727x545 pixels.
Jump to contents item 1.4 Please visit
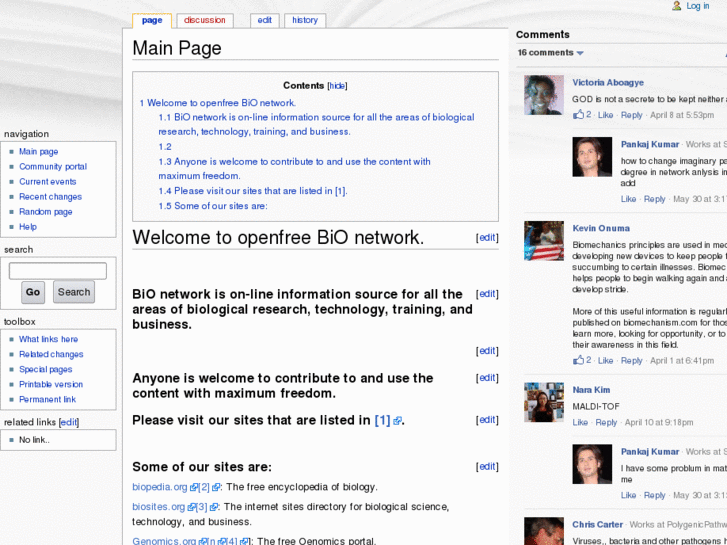pyautogui.click(x=253, y=191)
